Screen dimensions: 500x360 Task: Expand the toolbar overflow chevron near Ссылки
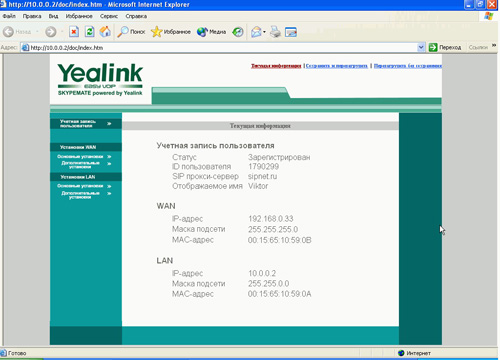pyautogui.click(x=494, y=46)
